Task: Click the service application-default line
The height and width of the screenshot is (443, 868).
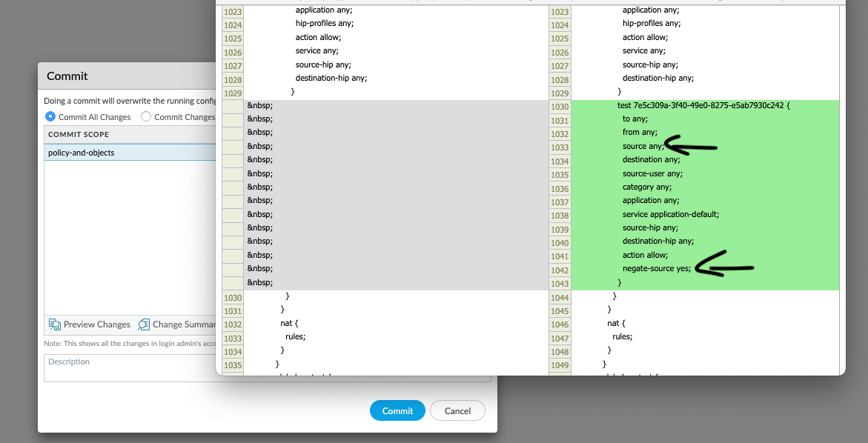Action: coord(671,214)
